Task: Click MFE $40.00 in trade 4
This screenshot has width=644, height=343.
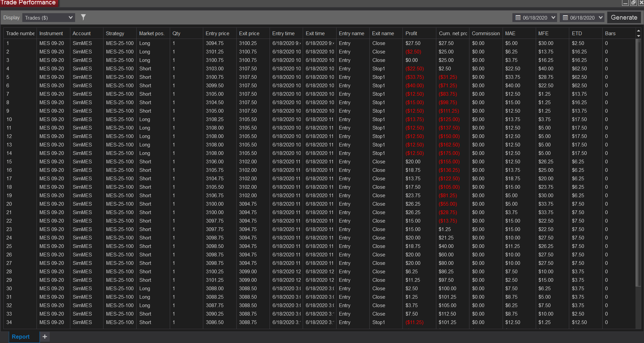Action: click(546, 69)
